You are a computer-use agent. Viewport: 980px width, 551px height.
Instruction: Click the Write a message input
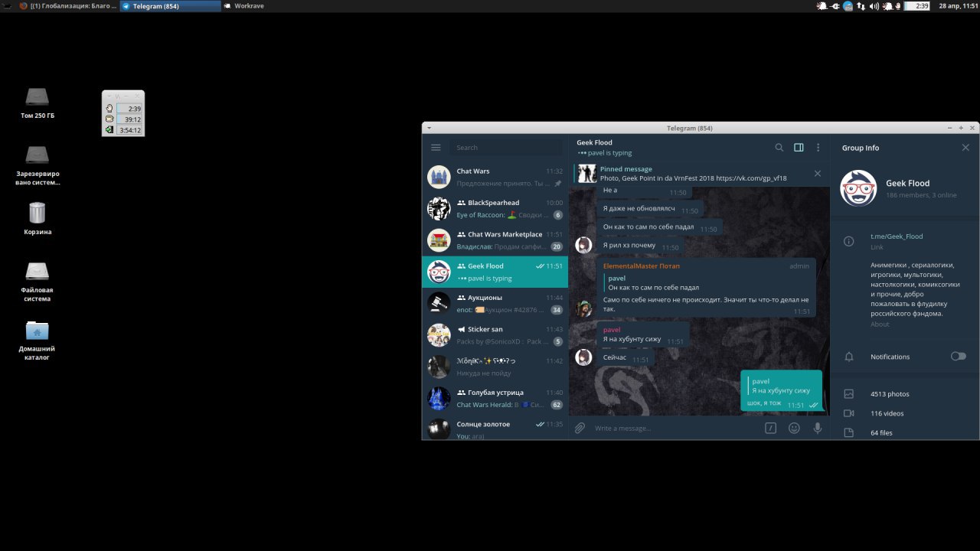click(674, 428)
